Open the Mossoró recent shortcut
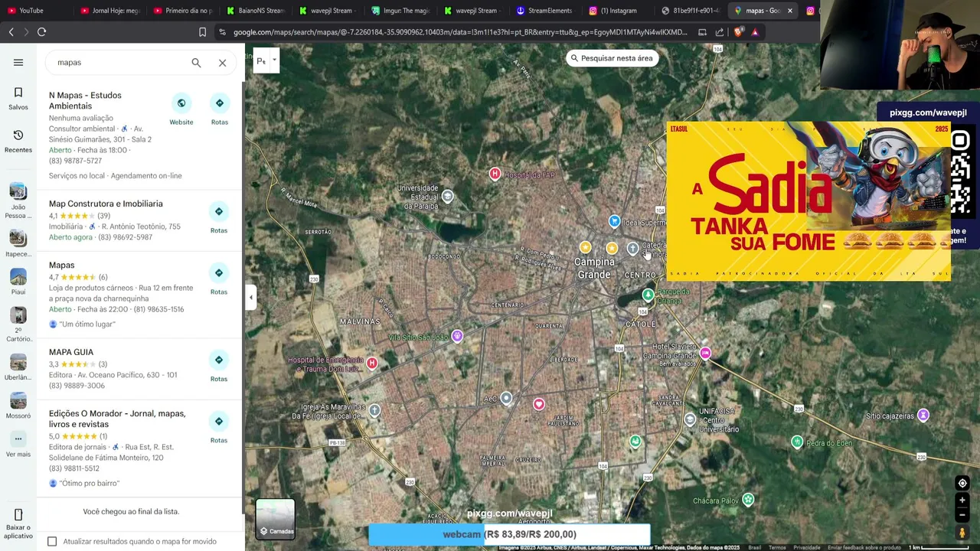Image resolution: width=980 pixels, height=551 pixels. click(18, 406)
